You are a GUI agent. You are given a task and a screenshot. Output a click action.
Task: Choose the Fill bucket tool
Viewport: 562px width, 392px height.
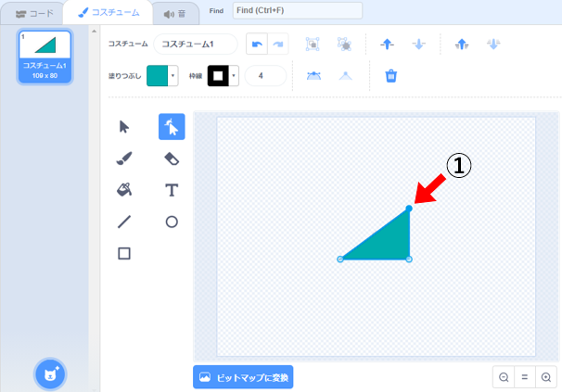124,190
